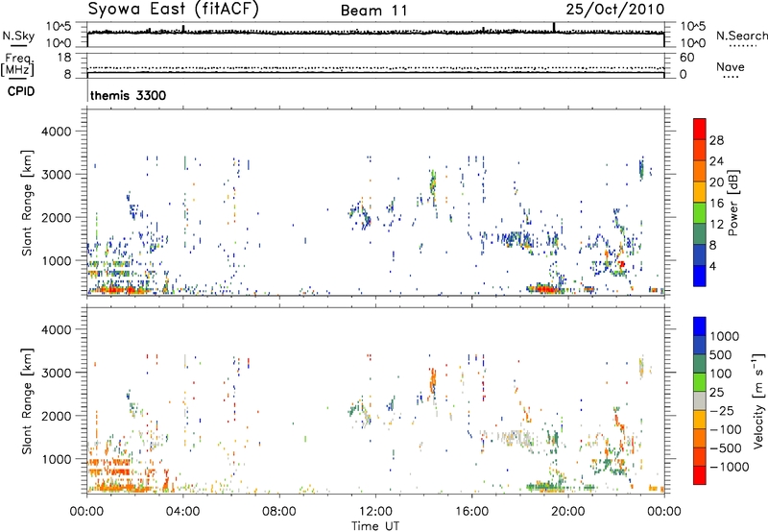This screenshot has width=768, height=532.
Task: Click the date '25/Oct/2010'
Action: click(615, 10)
